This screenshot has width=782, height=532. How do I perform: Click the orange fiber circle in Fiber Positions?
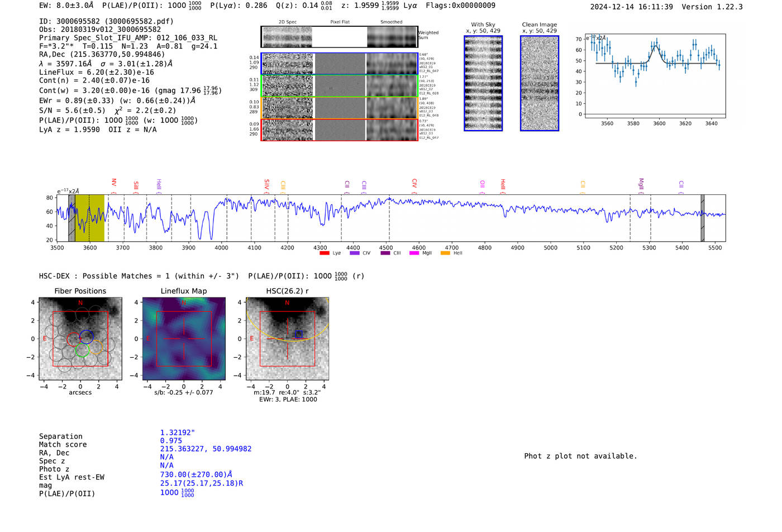click(96, 347)
